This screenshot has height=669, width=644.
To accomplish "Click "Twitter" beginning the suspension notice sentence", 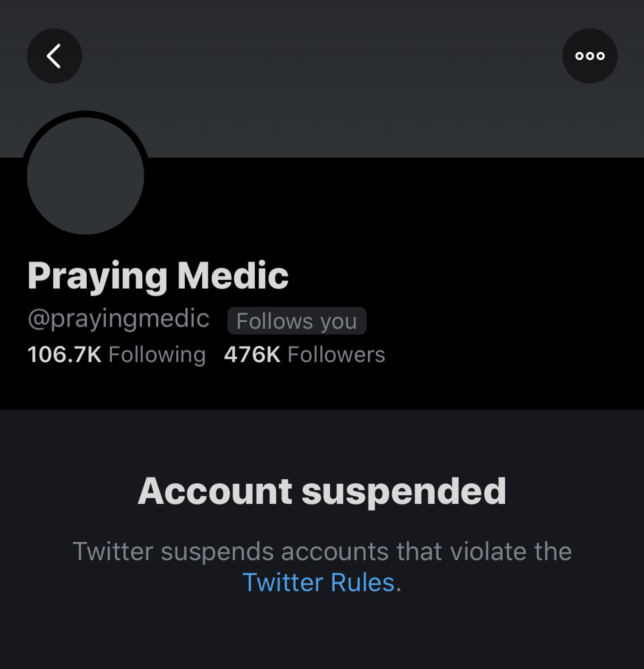I will (112, 551).
